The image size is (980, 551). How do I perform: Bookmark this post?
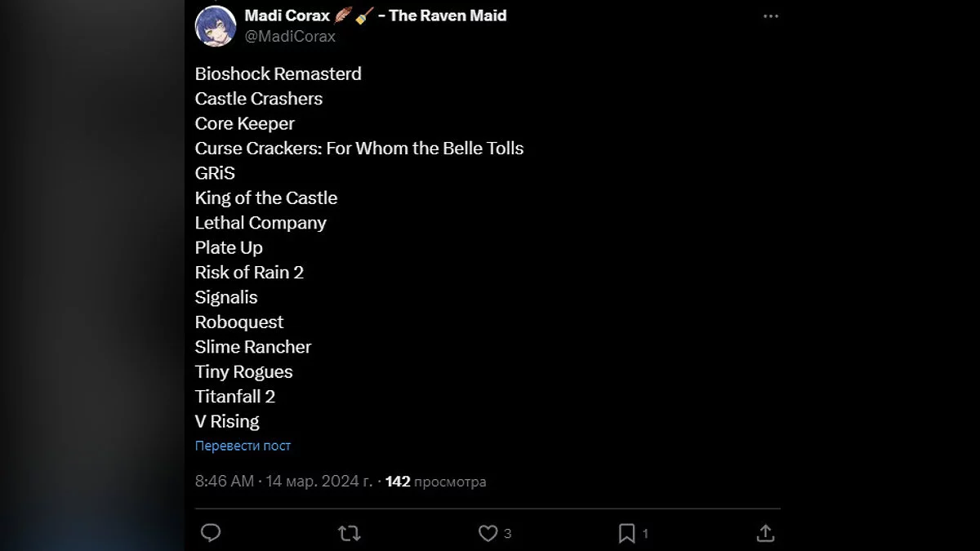(626, 533)
